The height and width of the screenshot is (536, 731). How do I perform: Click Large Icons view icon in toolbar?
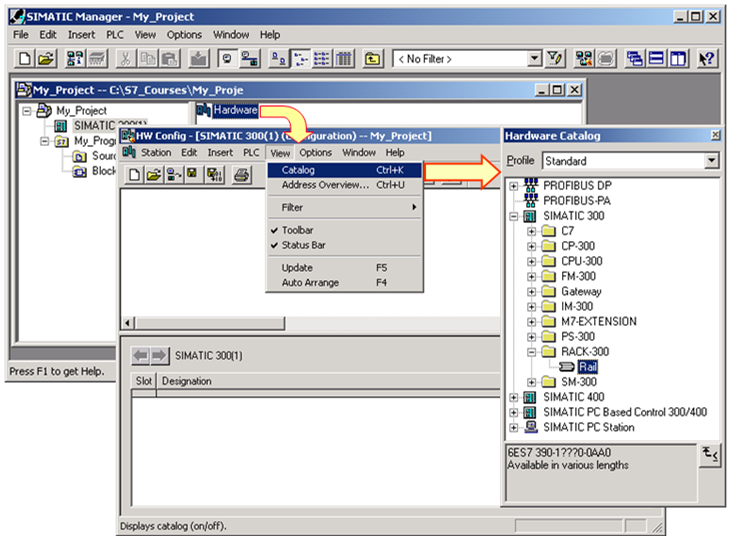click(279, 59)
